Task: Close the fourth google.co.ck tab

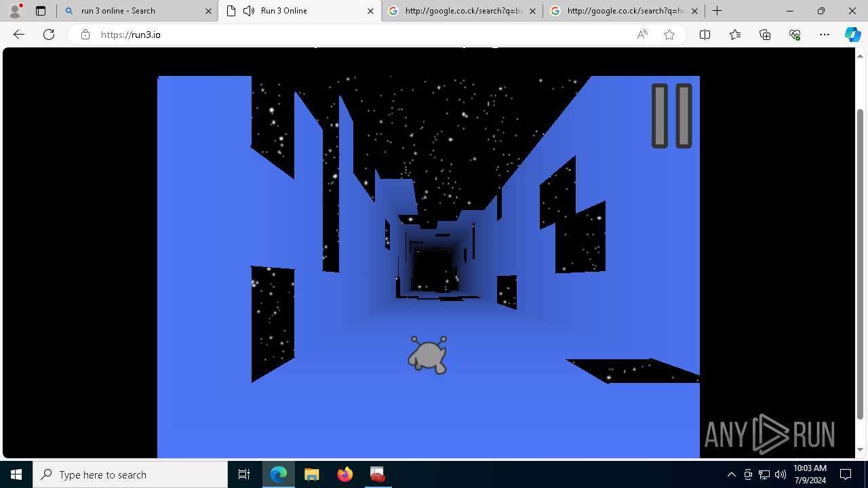Action: click(x=694, y=11)
